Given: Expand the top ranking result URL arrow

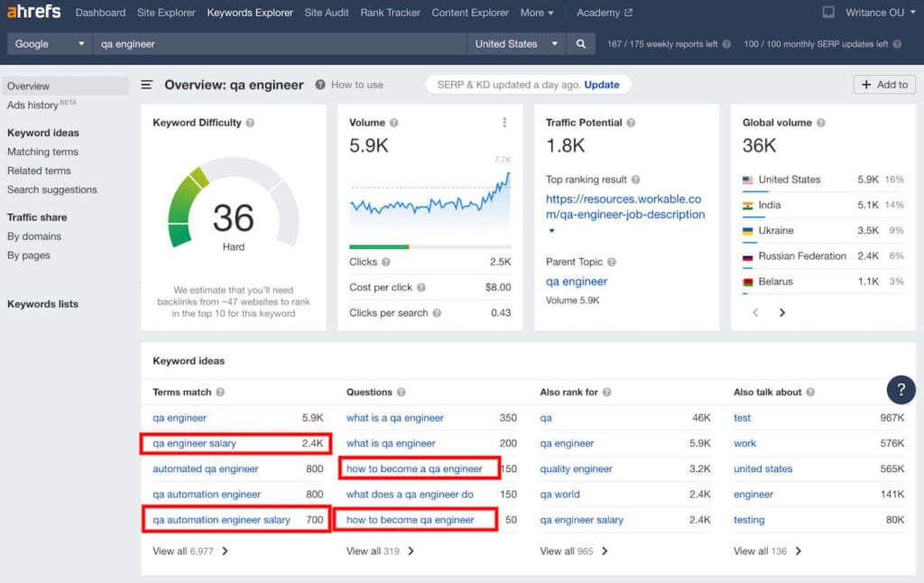Looking at the screenshot, I should click(551, 231).
